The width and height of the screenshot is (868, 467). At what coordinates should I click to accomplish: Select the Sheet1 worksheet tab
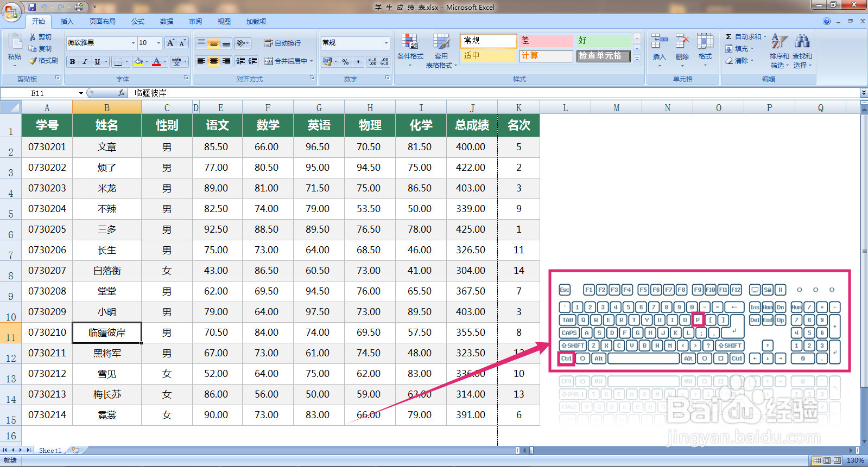click(x=50, y=450)
